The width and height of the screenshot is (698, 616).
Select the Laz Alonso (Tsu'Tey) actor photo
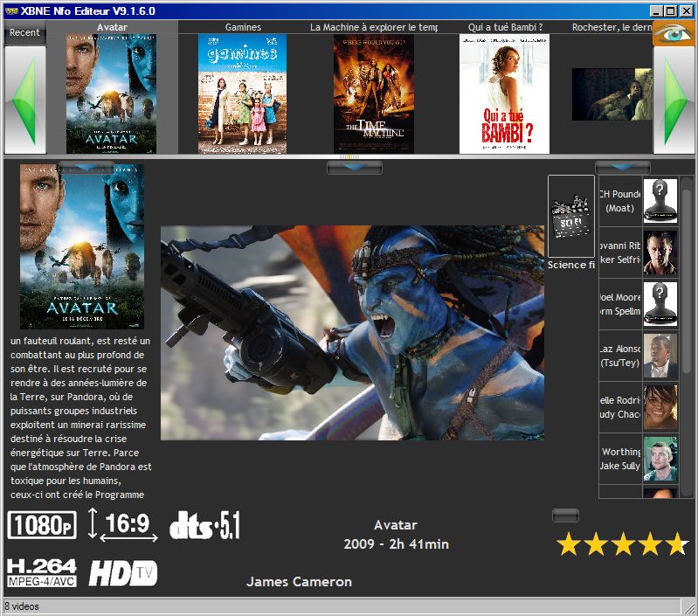[660, 356]
